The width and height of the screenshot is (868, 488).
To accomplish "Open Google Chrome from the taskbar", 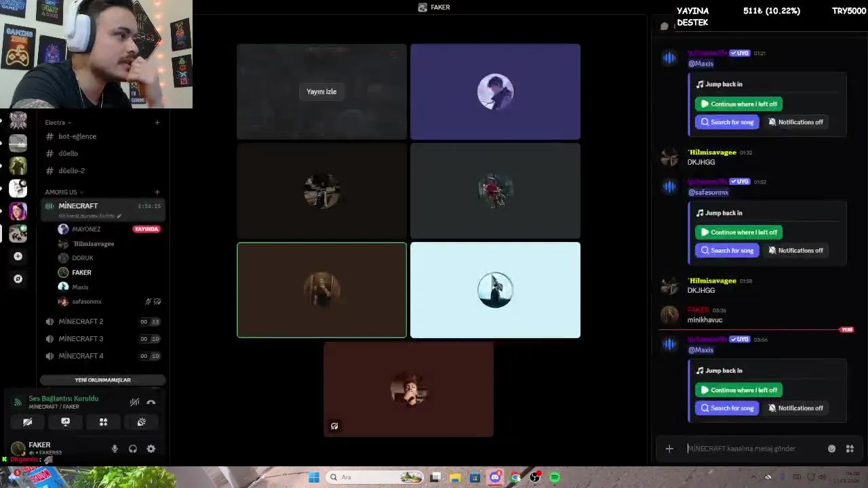I will point(515,477).
